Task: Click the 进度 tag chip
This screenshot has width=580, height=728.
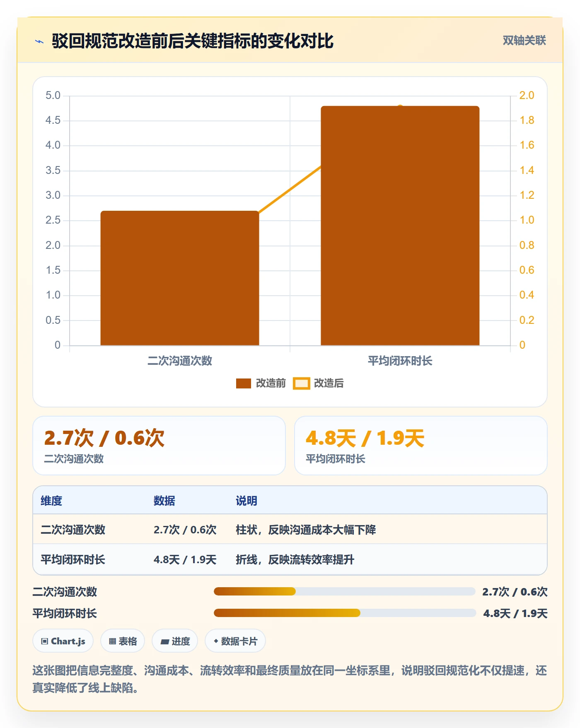Action: (175, 641)
